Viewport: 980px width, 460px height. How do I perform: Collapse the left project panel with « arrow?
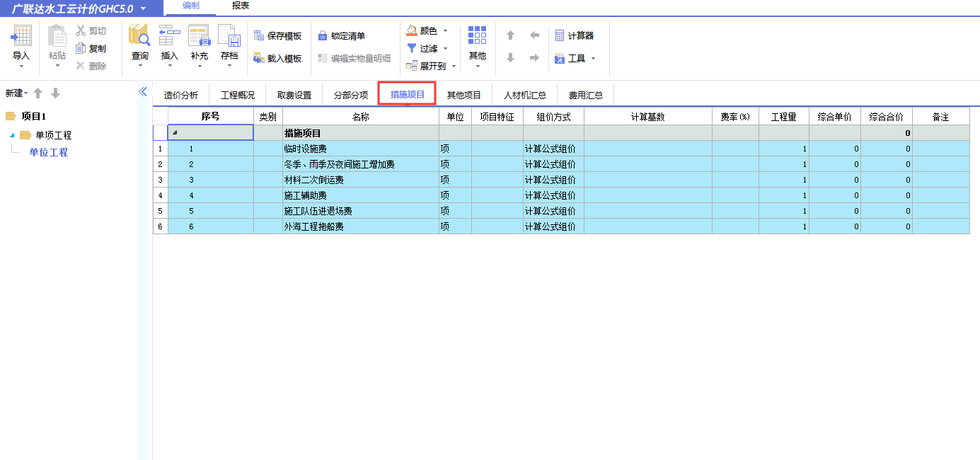click(x=142, y=92)
